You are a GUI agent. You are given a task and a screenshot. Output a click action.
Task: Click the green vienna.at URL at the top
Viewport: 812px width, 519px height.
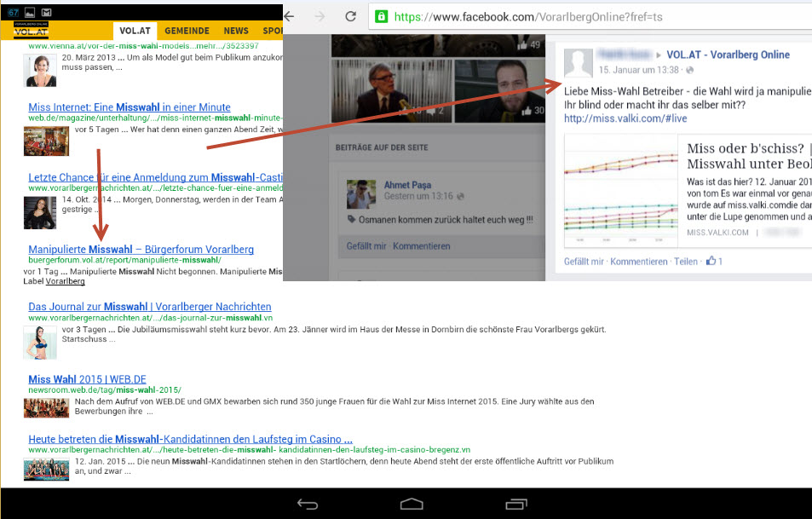[143, 45]
